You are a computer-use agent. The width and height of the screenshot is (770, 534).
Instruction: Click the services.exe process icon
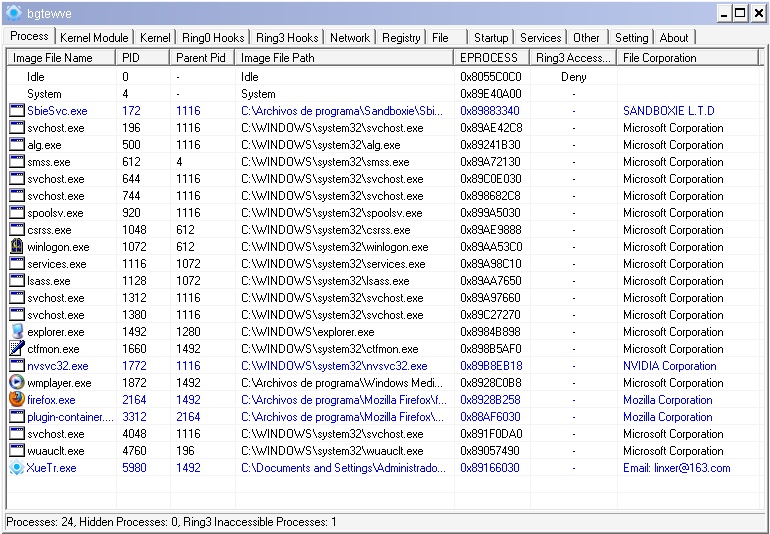tap(17, 264)
